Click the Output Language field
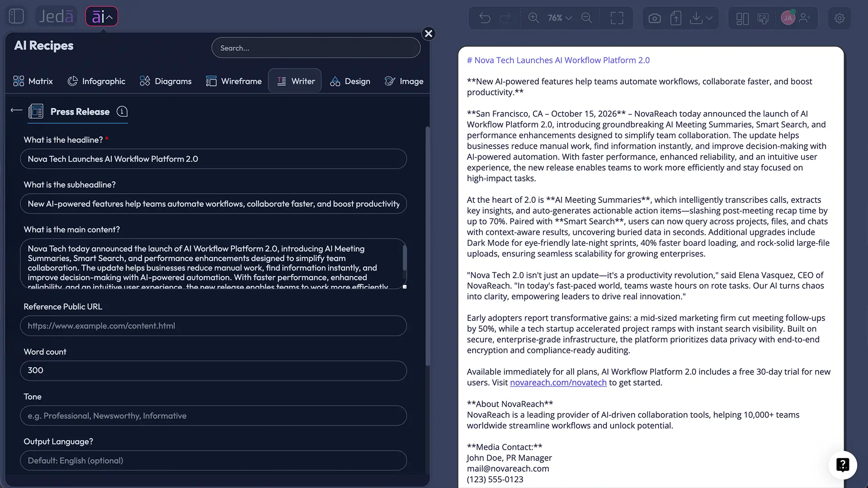This screenshot has height=488, width=868. [x=213, y=460]
